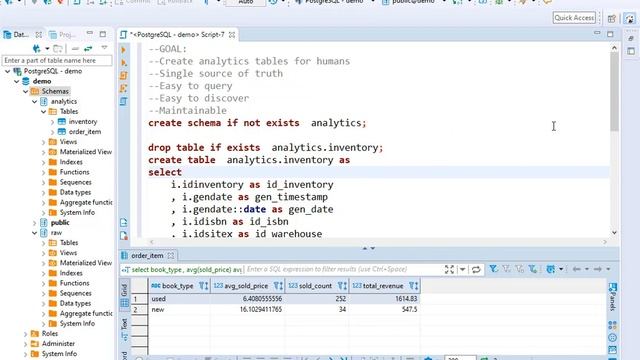640x360 pixels.
Task: Select the row 2 header
Action: [140, 309]
